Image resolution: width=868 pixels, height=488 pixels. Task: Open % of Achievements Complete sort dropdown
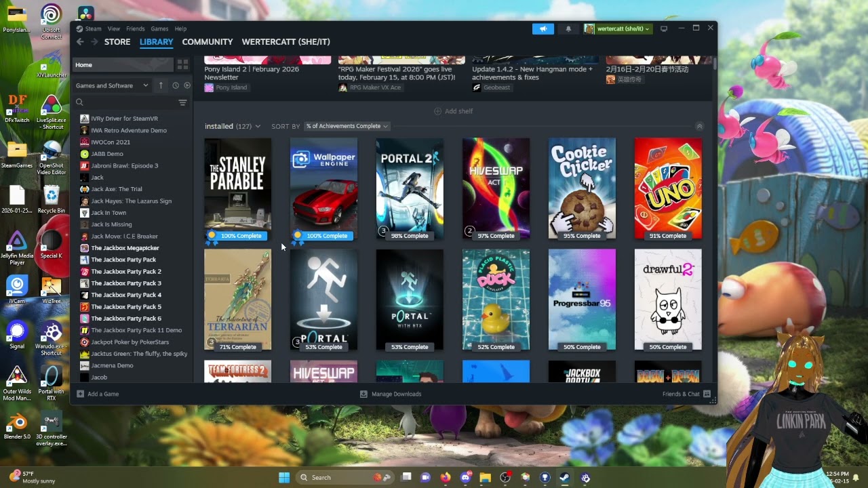[x=347, y=126]
